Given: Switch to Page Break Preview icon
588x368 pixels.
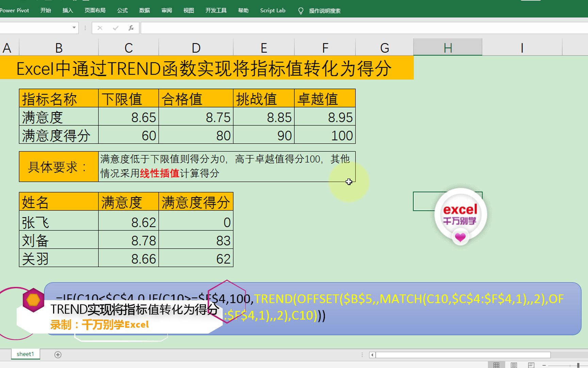Looking at the screenshot, I should [x=531, y=365].
